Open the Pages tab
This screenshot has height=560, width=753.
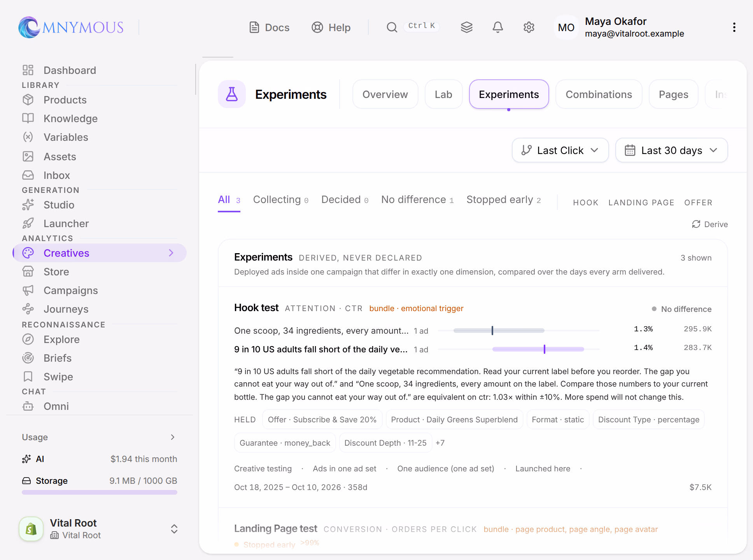673,94
